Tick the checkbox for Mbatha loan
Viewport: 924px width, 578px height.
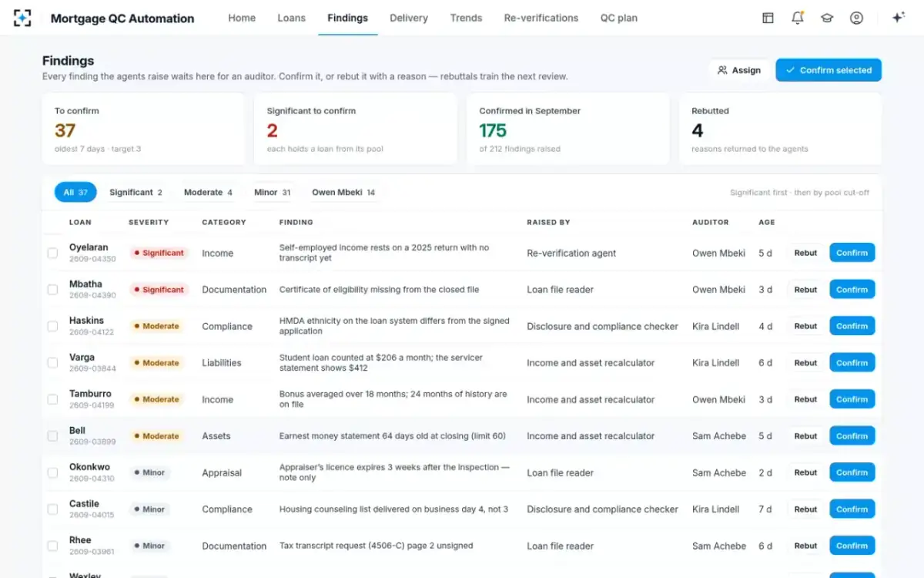click(x=52, y=290)
